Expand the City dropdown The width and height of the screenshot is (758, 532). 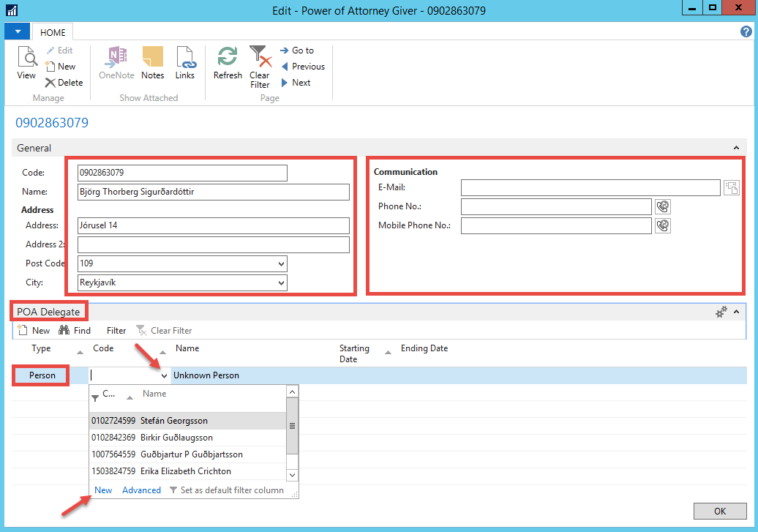(282, 282)
